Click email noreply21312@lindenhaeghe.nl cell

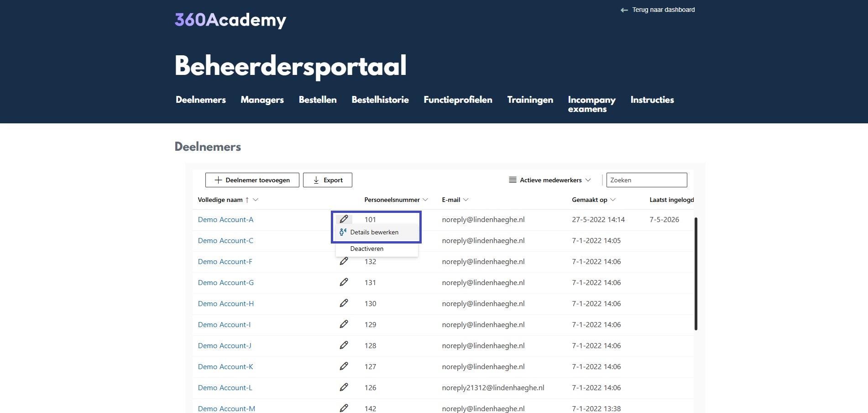click(x=493, y=387)
